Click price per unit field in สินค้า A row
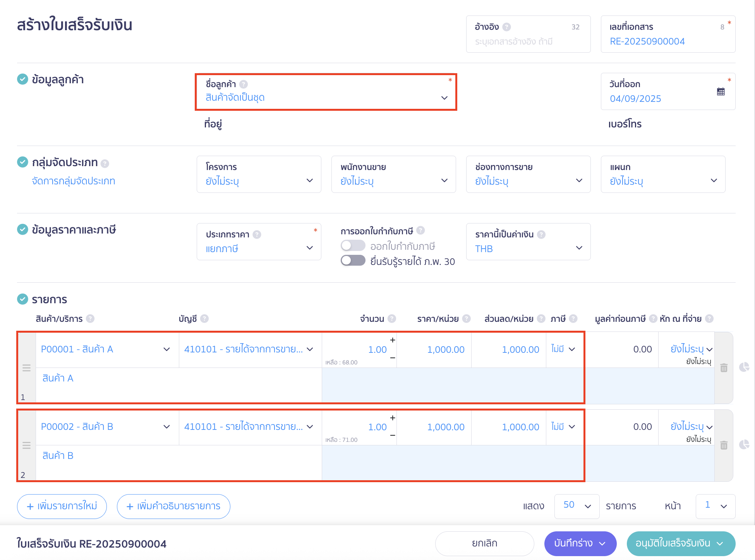Image resolution: width=755 pixels, height=560 pixels. 434,349
